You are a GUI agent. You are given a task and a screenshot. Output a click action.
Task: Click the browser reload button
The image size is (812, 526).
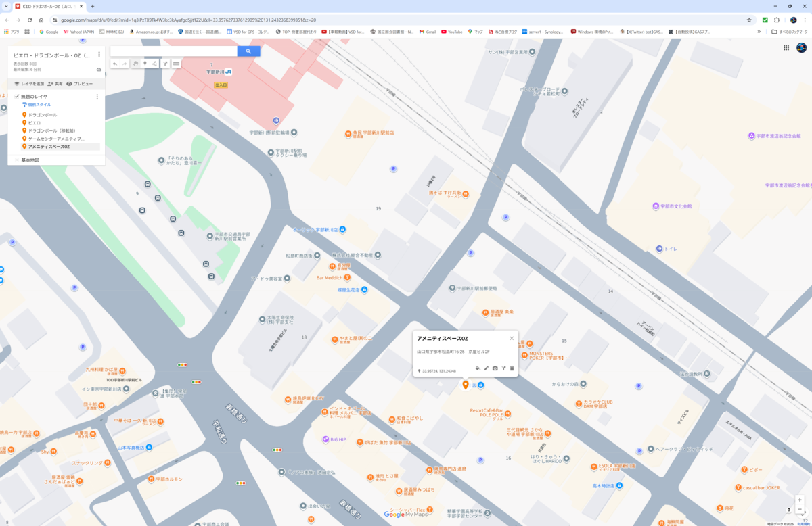coord(30,20)
